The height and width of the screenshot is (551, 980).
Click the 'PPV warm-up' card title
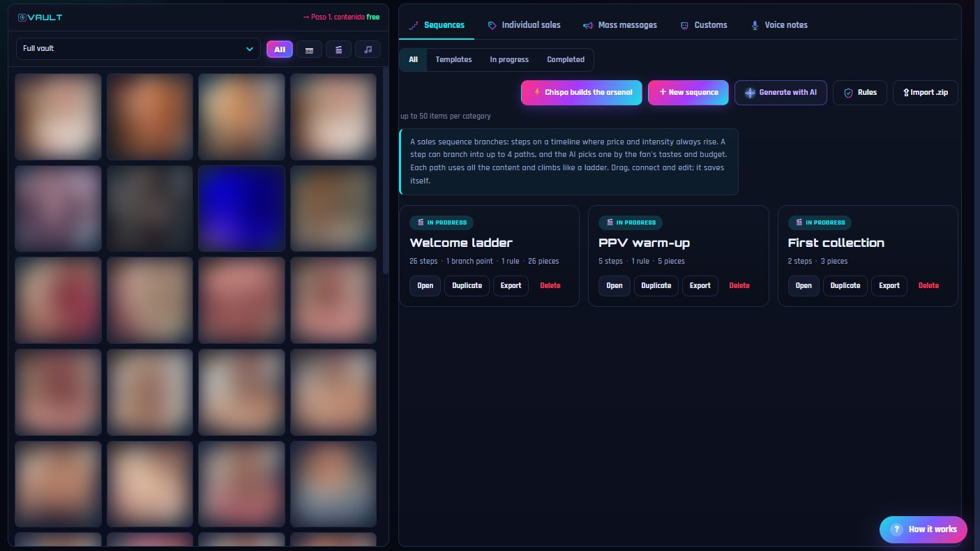coord(644,243)
